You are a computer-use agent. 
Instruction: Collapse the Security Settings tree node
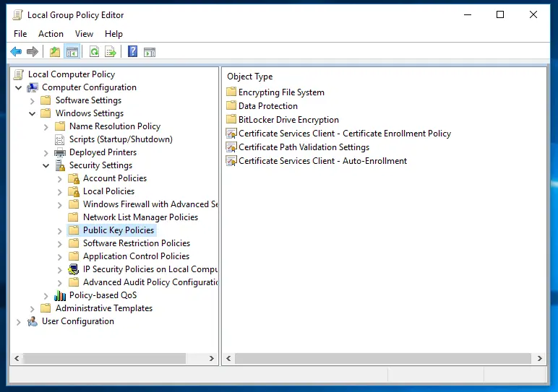46,165
